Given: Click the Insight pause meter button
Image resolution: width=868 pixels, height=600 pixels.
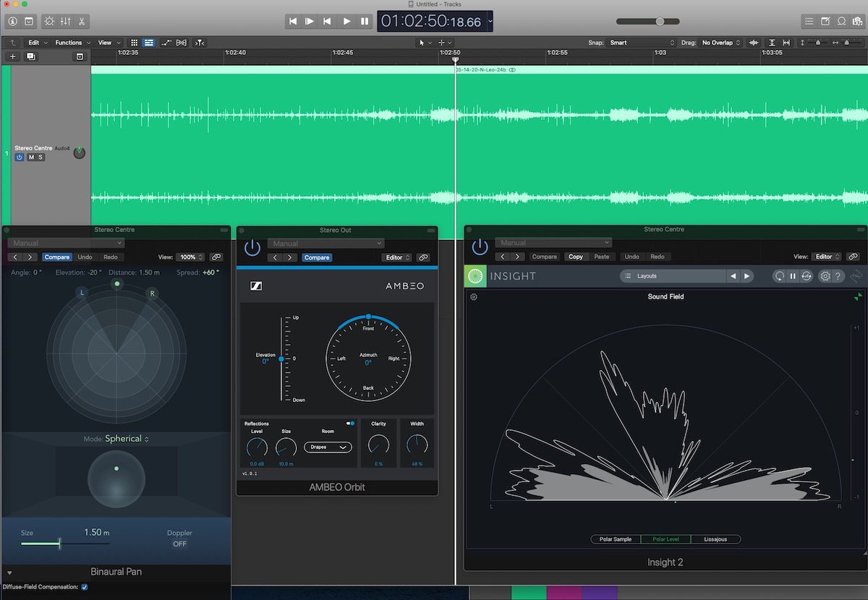Looking at the screenshot, I should pyautogui.click(x=793, y=276).
